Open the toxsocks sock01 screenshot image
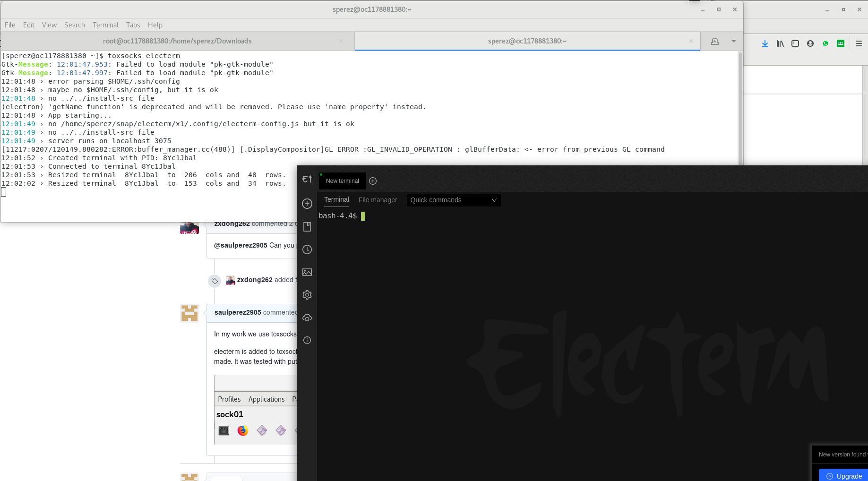This screenshot has height=481, width=868. pos(256,410)
